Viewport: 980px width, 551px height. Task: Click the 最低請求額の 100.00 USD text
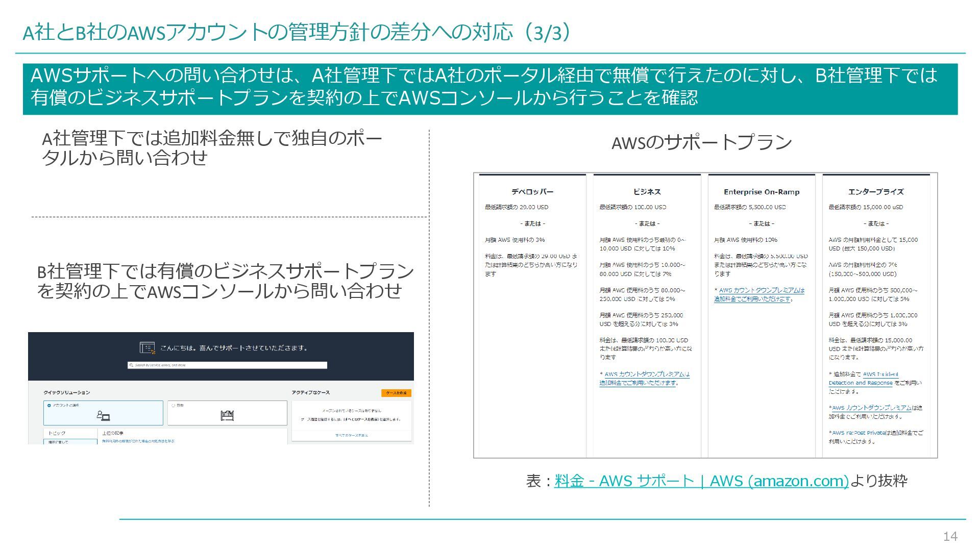pos(633,207)
